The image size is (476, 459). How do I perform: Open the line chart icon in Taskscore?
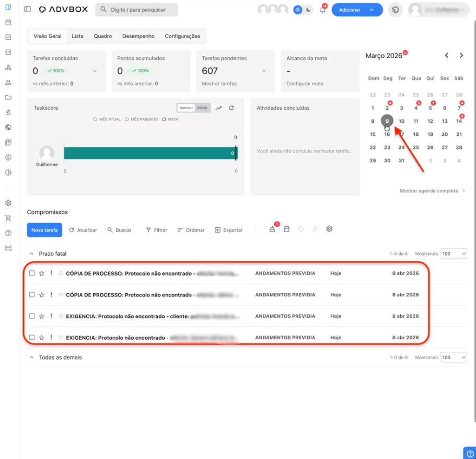pos(218,108)
